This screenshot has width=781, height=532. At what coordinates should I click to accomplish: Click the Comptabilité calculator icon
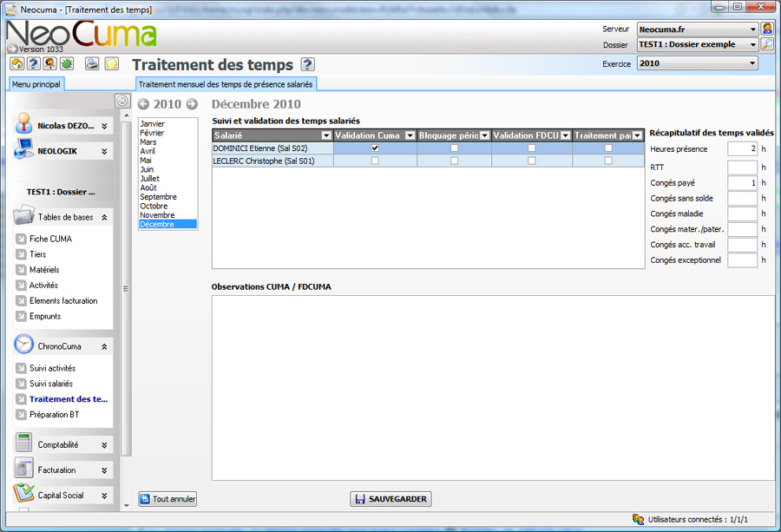click(23, 443)
